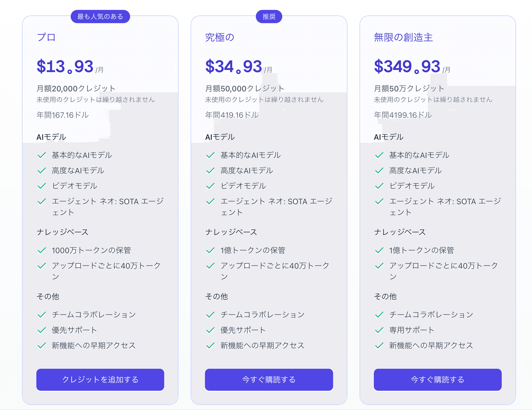Image resolution: width=532 pixels, height=410 pixels.
Task: Select the 最も人気のある badge
Action: pos(100,17)
